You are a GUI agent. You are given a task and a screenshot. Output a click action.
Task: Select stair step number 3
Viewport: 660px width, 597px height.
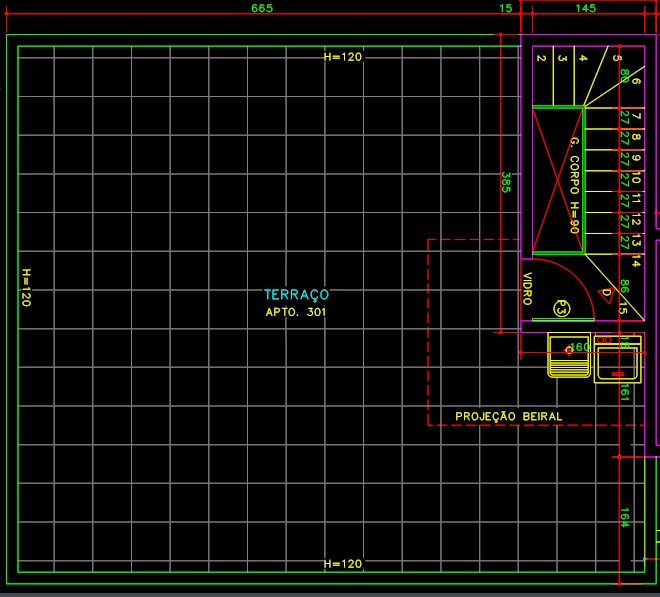[562, 58]
